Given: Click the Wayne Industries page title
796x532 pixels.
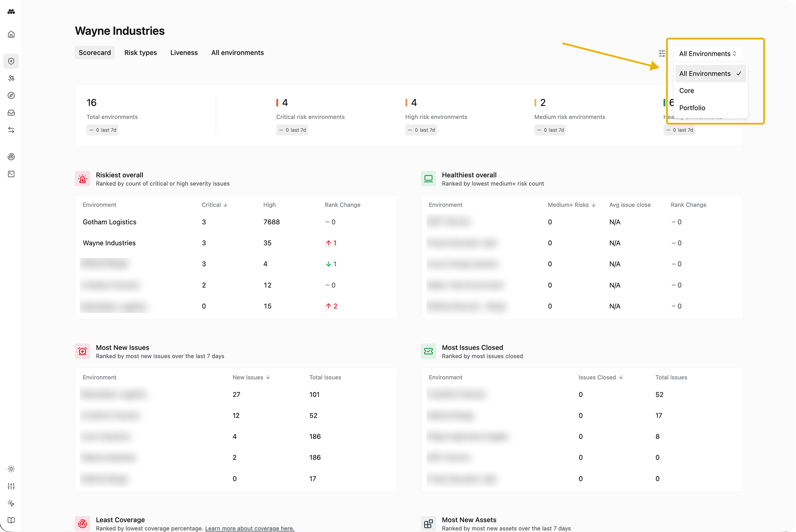Looking at the screenshot, I should (x=120, y=31).
